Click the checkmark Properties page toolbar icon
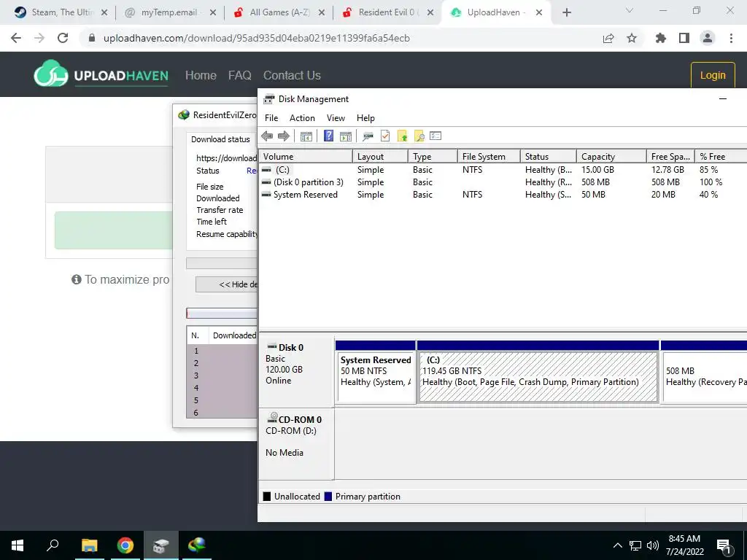 385,136
